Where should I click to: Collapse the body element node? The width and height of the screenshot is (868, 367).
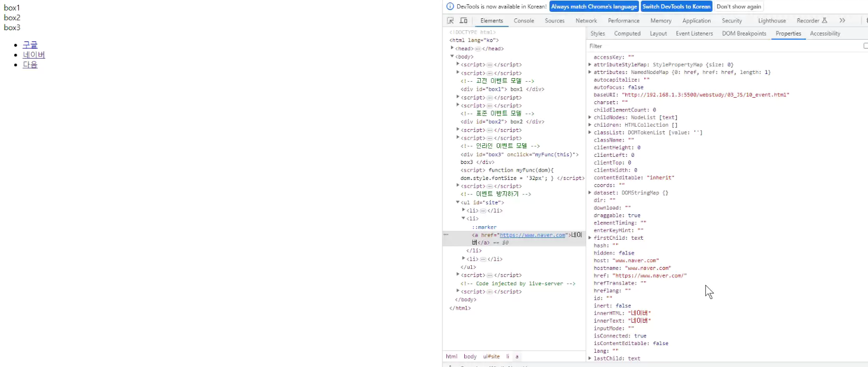[452, 57]
